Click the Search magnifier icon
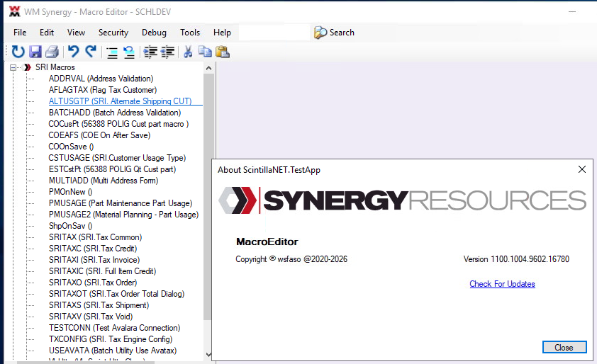597x364 pixels. click(x=320, y=33)
